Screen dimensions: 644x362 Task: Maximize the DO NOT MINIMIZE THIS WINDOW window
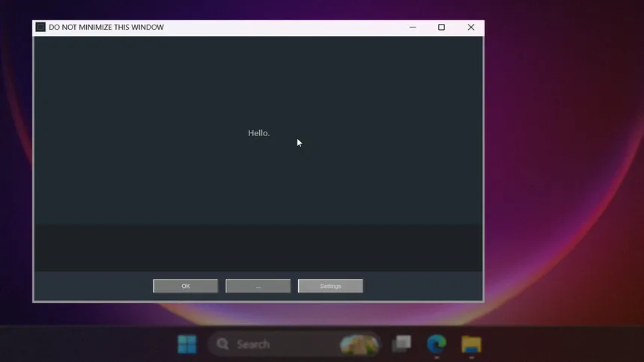pyautogui.click(x=441, y=28)
